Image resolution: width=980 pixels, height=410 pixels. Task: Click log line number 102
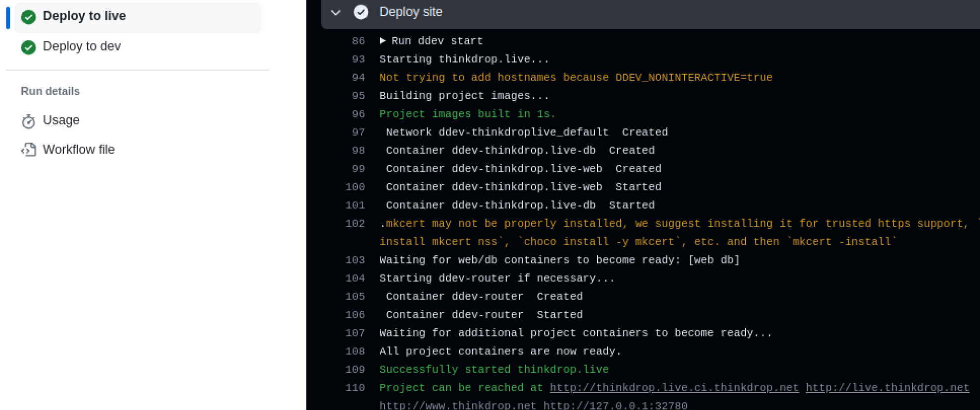(x=355, y=223)
